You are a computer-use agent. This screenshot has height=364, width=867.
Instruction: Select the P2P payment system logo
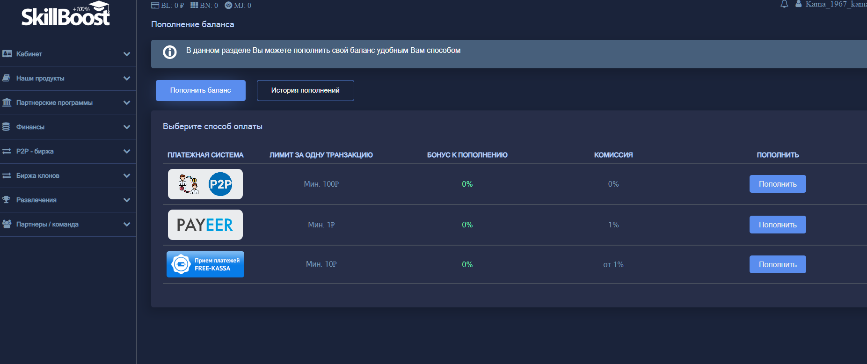click(205, 184)
